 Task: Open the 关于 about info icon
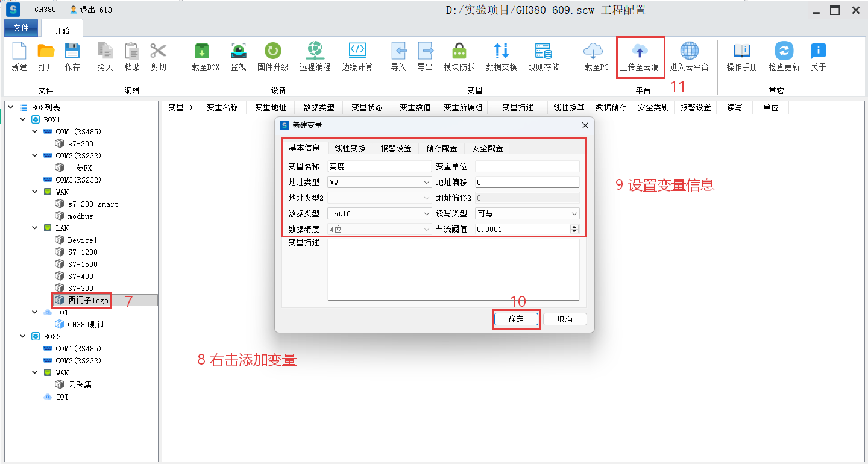[819, 51]
